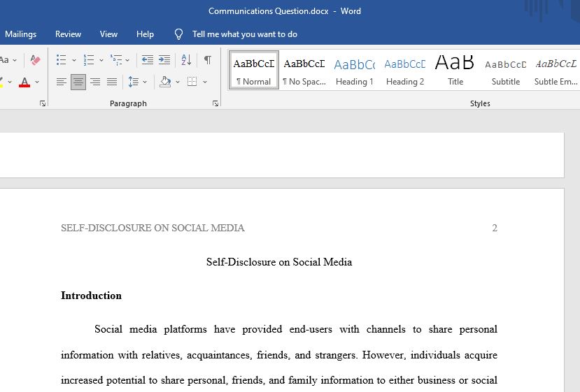Click the header text SELF-DISCLOSURE ON SOCIAL MEDIA
580x392 pixels.
[153, 228]
